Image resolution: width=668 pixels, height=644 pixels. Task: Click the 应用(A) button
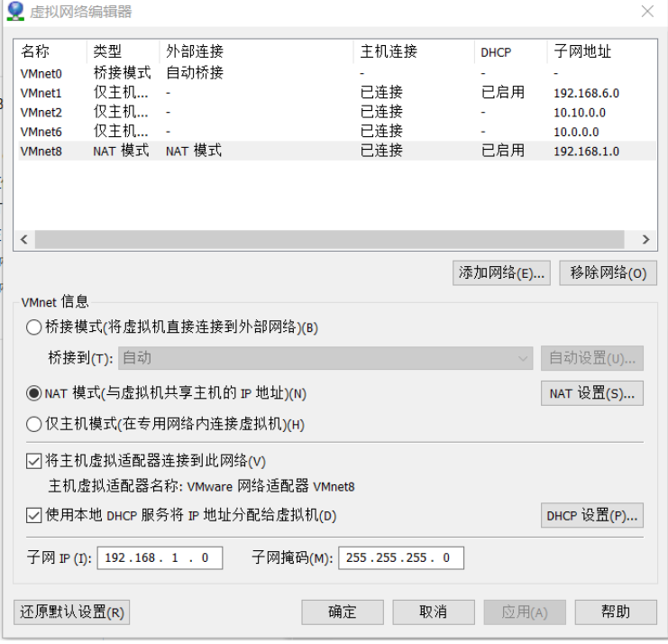525,613
